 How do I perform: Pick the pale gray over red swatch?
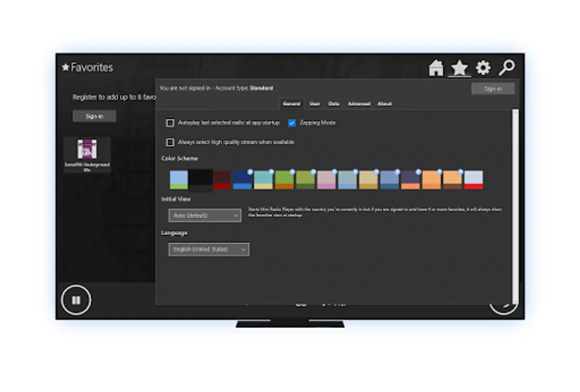473,180
